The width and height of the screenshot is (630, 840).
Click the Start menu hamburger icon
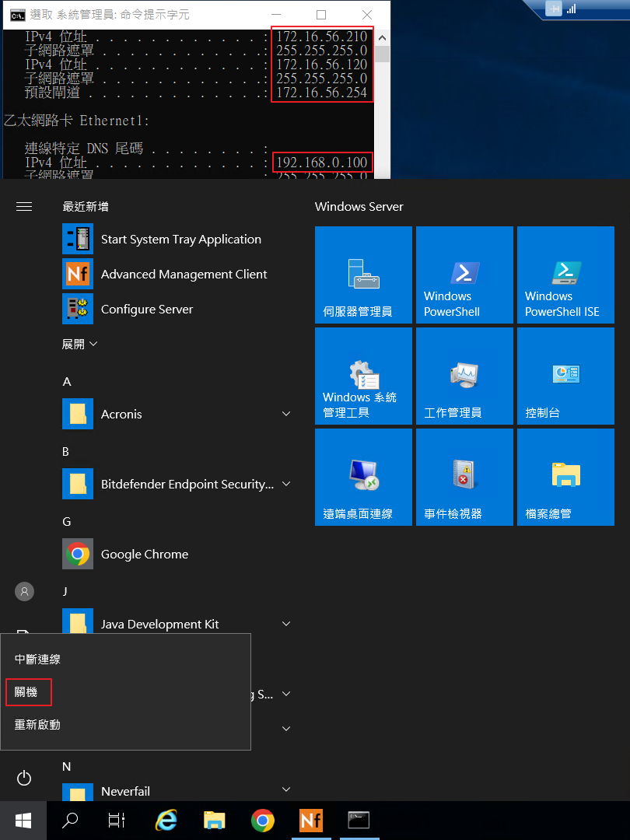24,207
